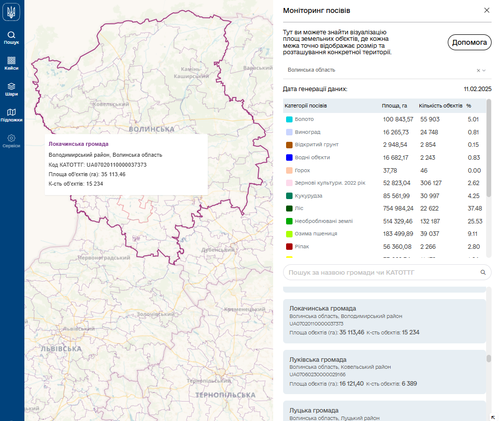Screen dimensions: 504x421
Task: Click the Кукурудза teal color swatch
Action: (289, 196)
